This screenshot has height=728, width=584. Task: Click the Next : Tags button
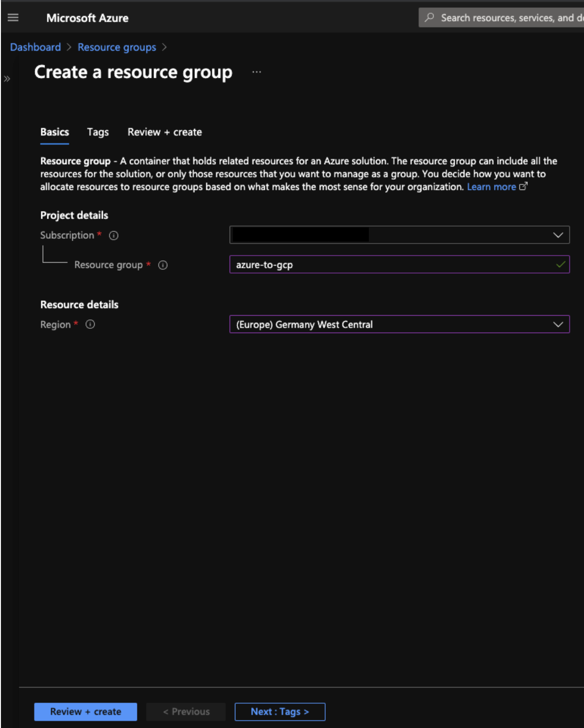click(x=280, y=712)
